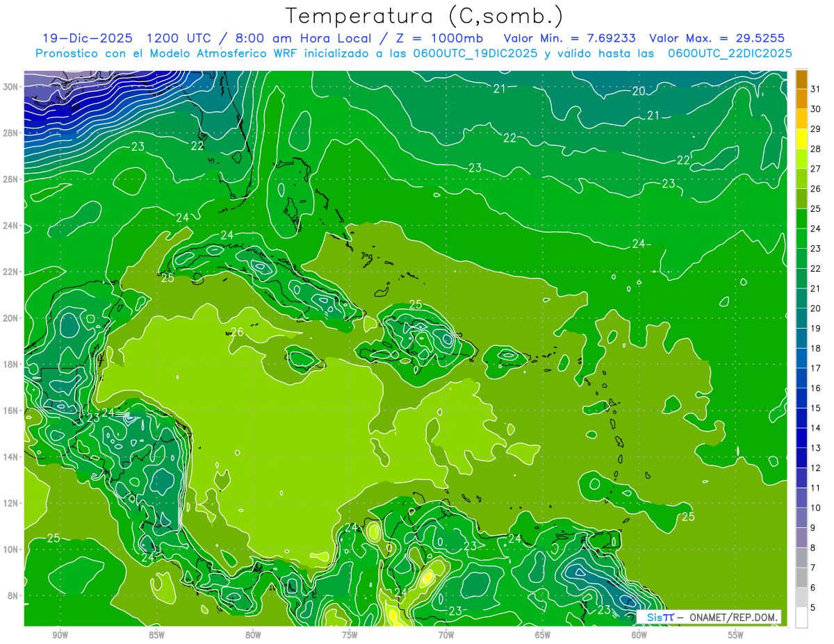Viewport: 834px width, 644px height.
Task: Click legend scale value 27
Action: 816,169
